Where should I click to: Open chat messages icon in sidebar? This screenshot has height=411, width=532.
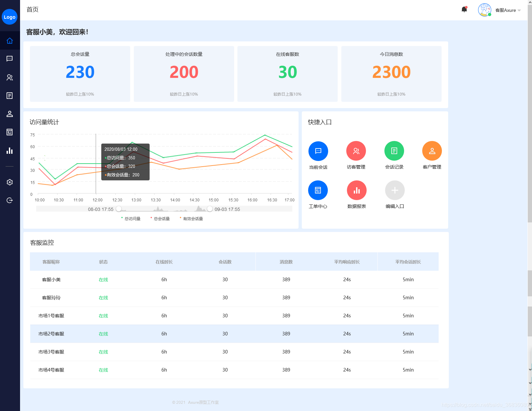pos(10,58)
